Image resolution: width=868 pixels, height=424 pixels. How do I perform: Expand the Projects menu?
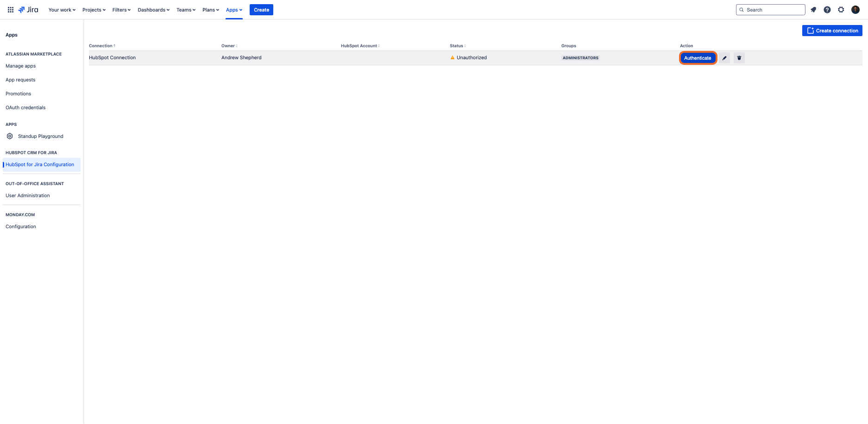click(94, 10)
